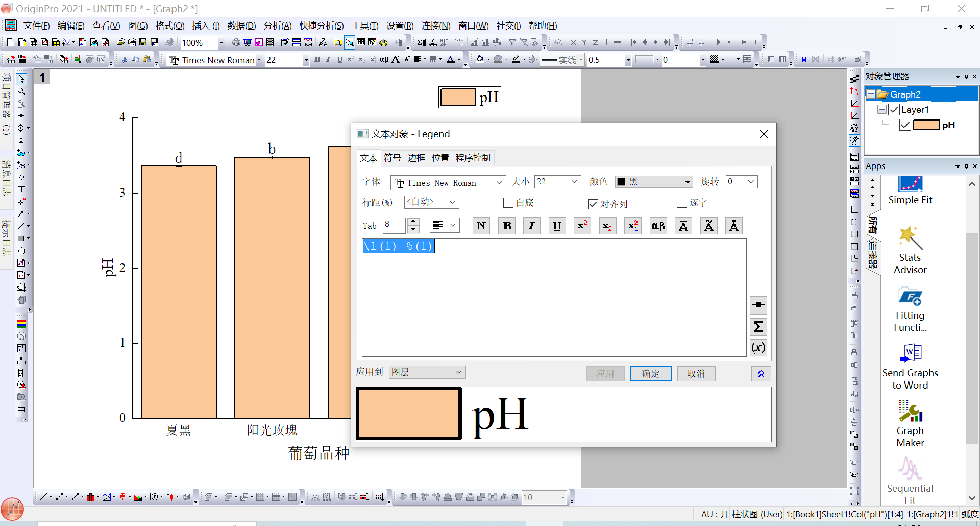
Task: Toggle Layer1 visibility checkbox in Object Manager
Action: (894, 110)
